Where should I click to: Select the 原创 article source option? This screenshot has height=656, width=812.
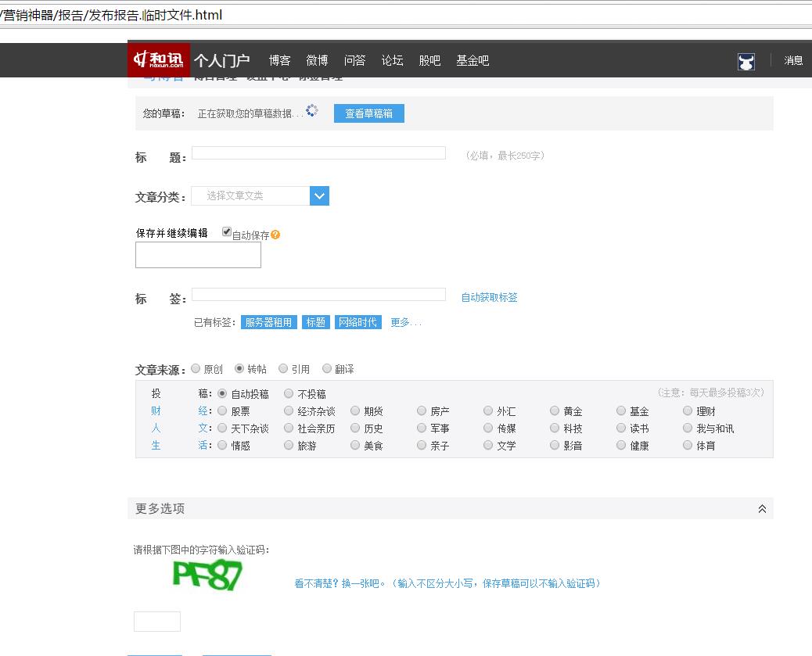196,368
